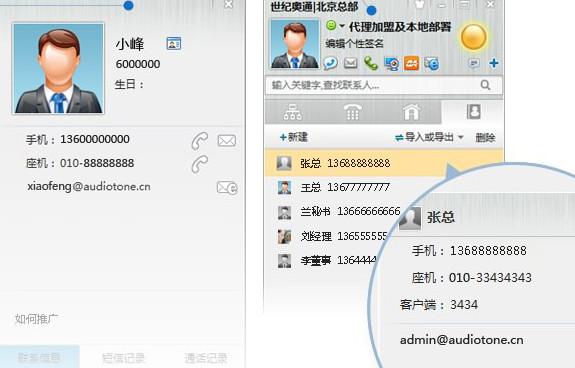Screen dimensions: 575x368
Task: Open the skin changer shirt icon
Action: (x=420, y=5)
